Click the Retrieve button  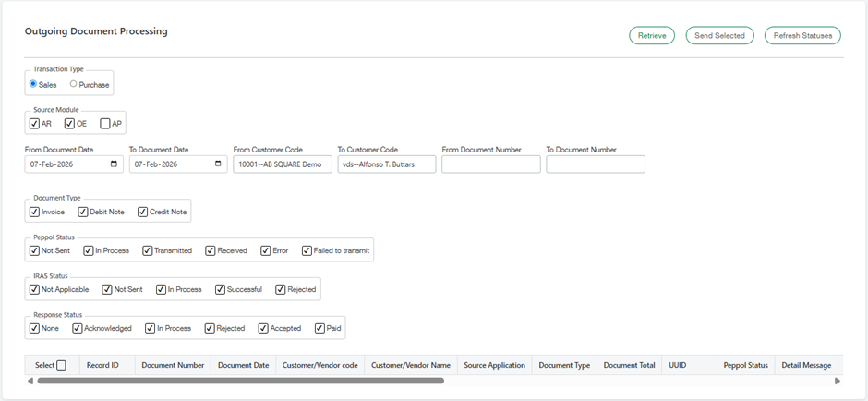(x=652, y=36)
